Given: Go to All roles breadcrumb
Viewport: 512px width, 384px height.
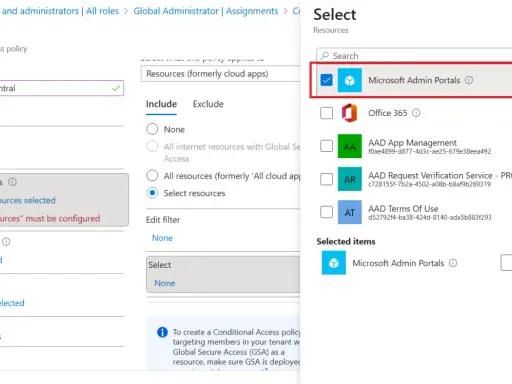Looking at the screenshot, I should (102, 11).
